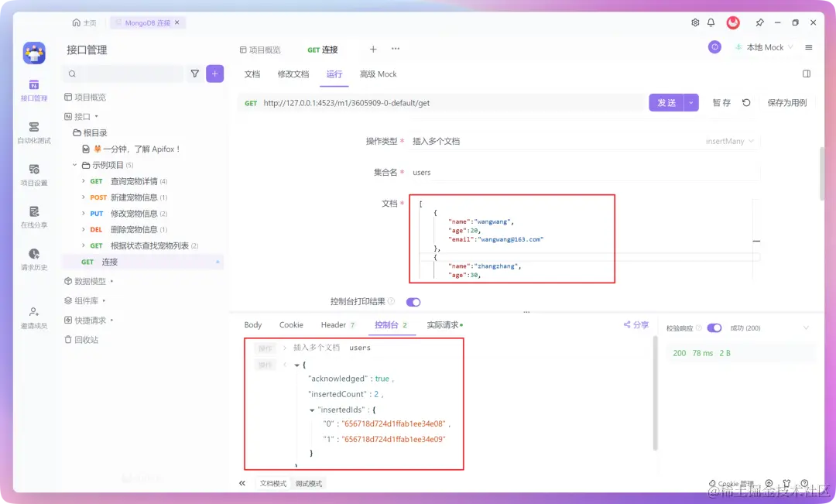Open the 实际请求 tab

pyautogui.click(x=444, y=325)
